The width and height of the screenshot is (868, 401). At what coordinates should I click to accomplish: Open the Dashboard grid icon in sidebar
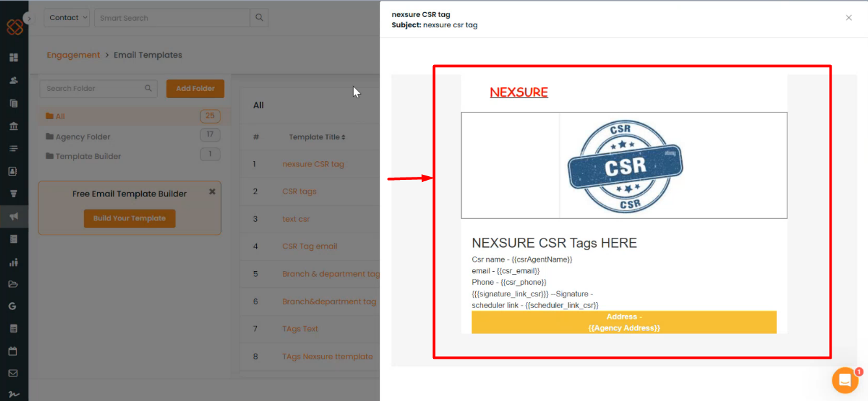click(x=14, y=58)
